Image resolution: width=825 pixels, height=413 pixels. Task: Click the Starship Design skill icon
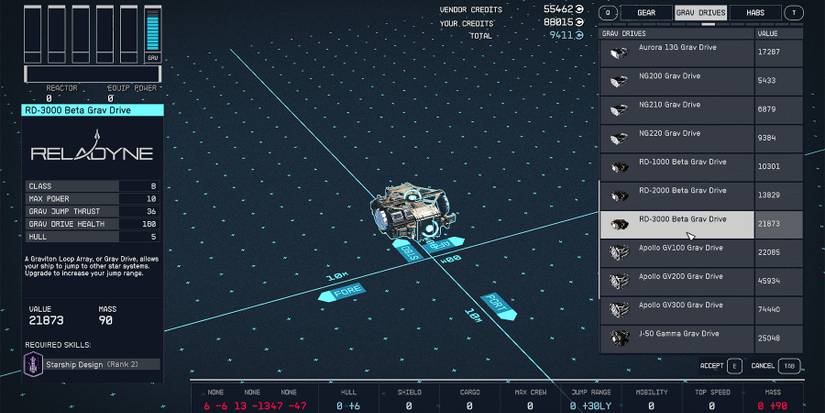click(x=33, y=364)
